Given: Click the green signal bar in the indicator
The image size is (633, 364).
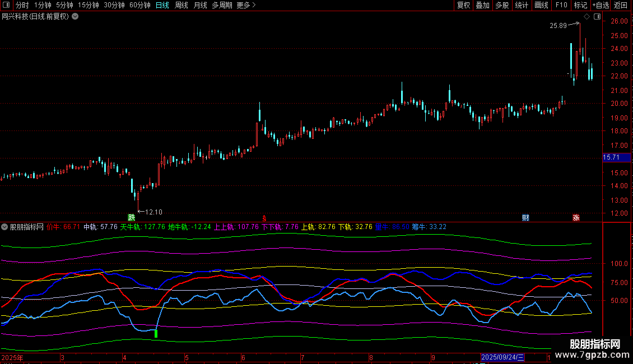Looking at the screenshot, I should 156,334.
